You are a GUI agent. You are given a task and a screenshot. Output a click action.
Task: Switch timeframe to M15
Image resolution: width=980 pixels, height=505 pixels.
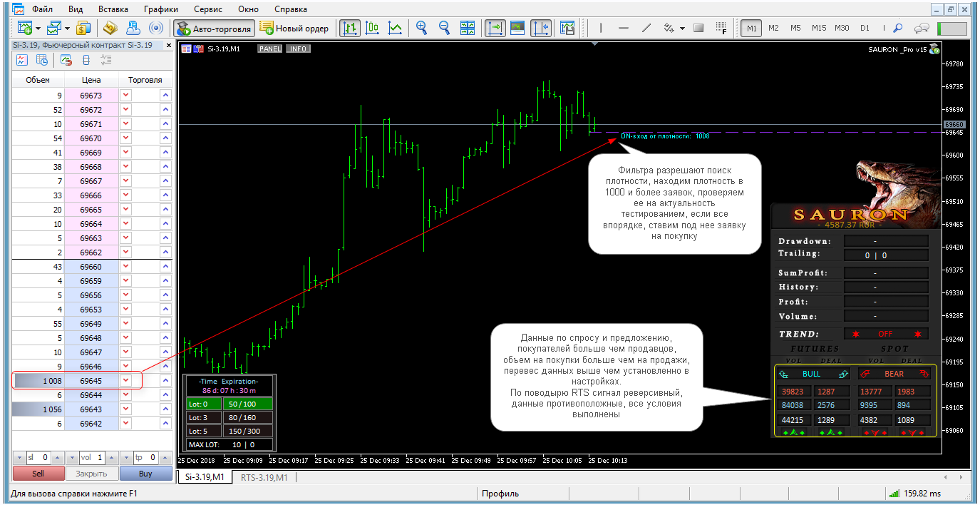[819, 28]
